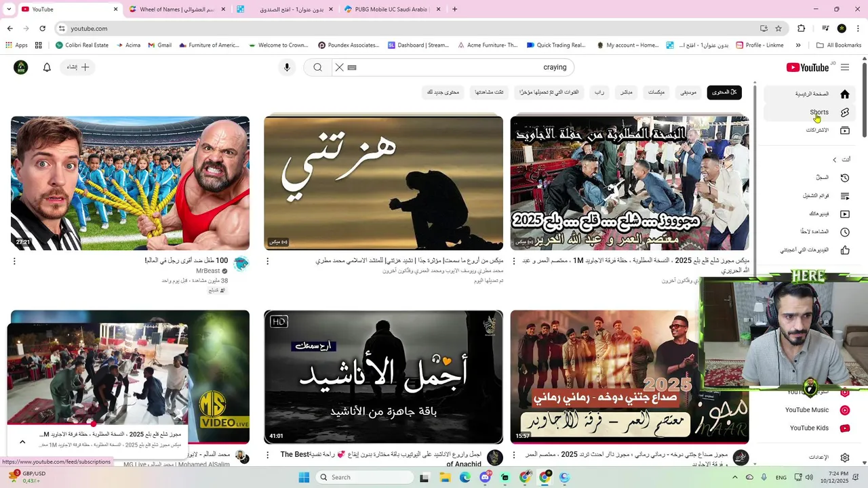Select the 'ميكسات' mixes filter chip
Viewport: 868px width, 488px height.
point(656,92)
